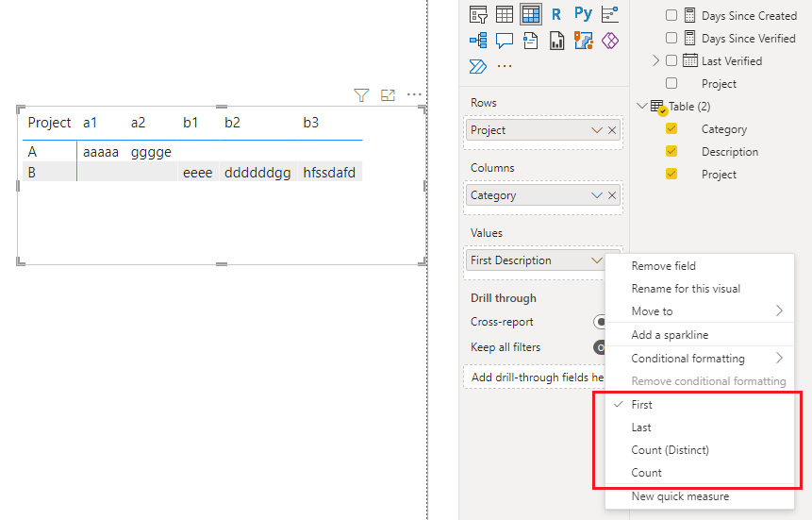Select the Decomposition tree visual

pyautogui.click(x=478, y=40)
